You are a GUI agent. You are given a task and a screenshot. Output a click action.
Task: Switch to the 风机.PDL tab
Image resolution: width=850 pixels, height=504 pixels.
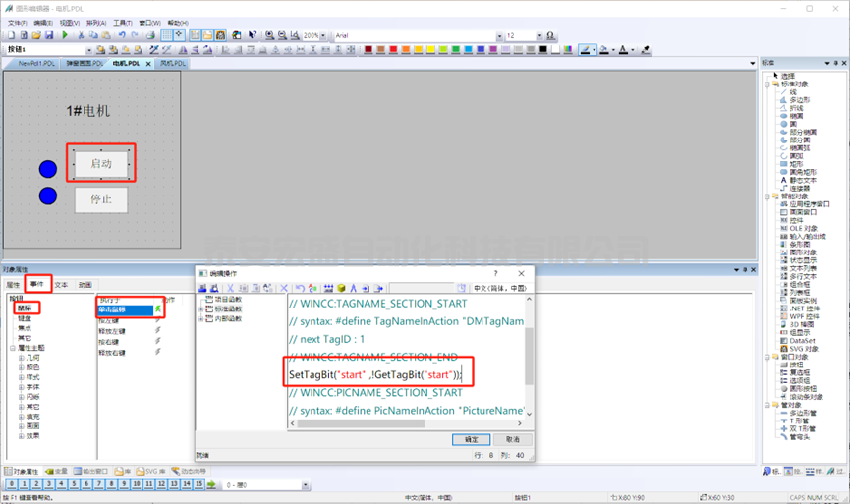pyautogui.click(x=172, y=63)
